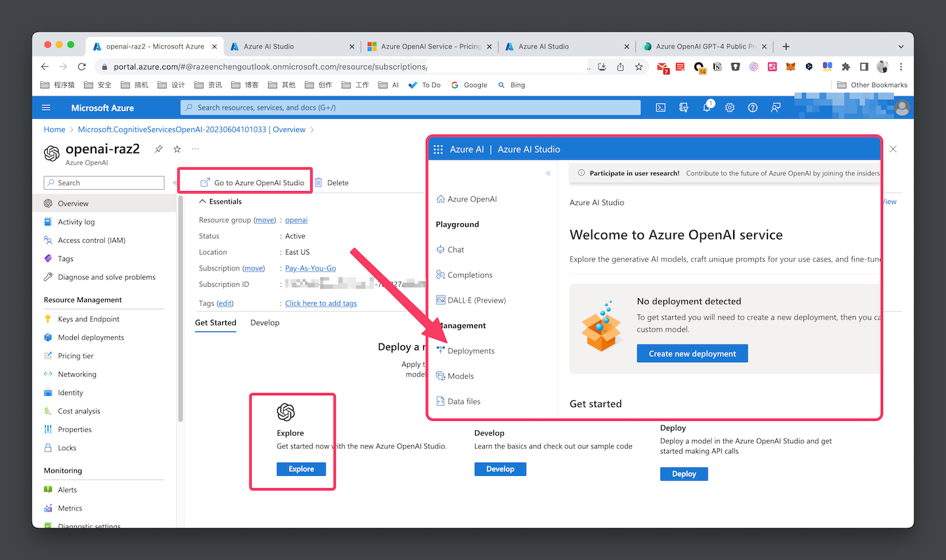Click the blue Deploy button

click(x=684, y=473)
